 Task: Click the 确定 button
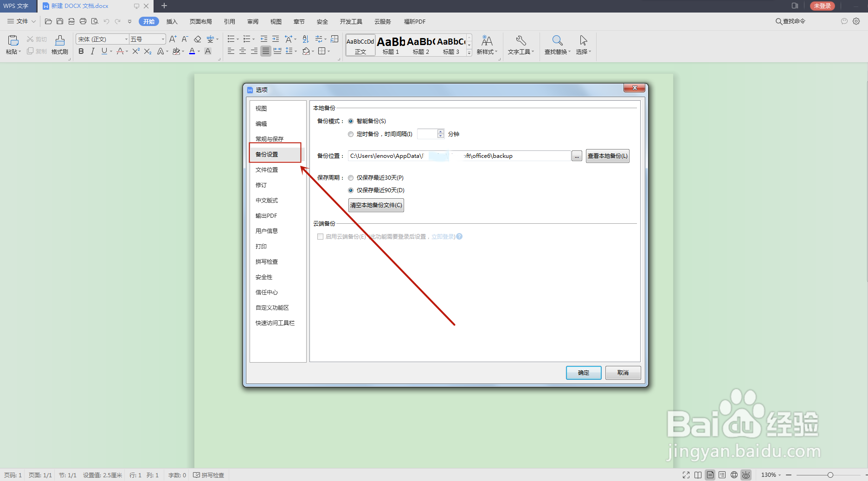[584, 373]
